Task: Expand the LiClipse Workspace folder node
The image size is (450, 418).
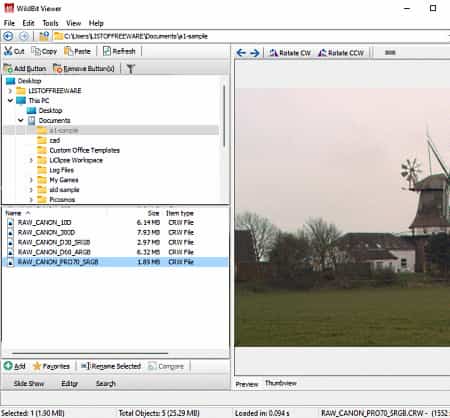Action: tap(31, 160)
